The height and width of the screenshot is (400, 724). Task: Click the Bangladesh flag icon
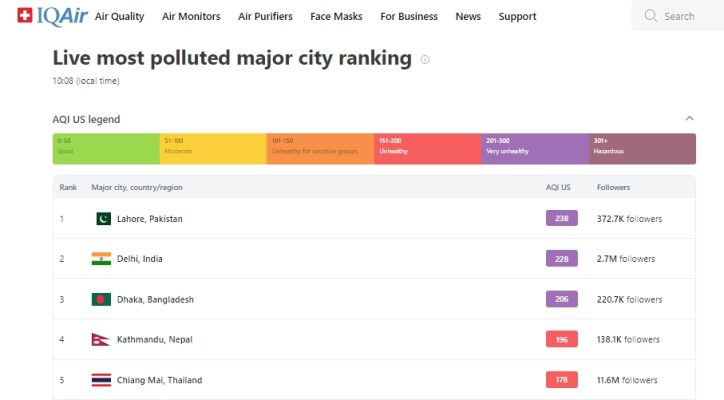pyautogui.click(x=101, y=299)
